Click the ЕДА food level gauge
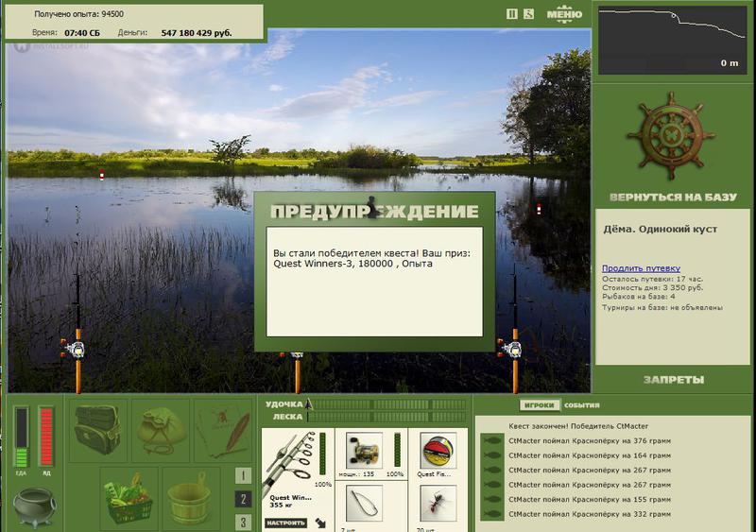The height and width of the screenshot is (532, 756). tap(21, 438)
